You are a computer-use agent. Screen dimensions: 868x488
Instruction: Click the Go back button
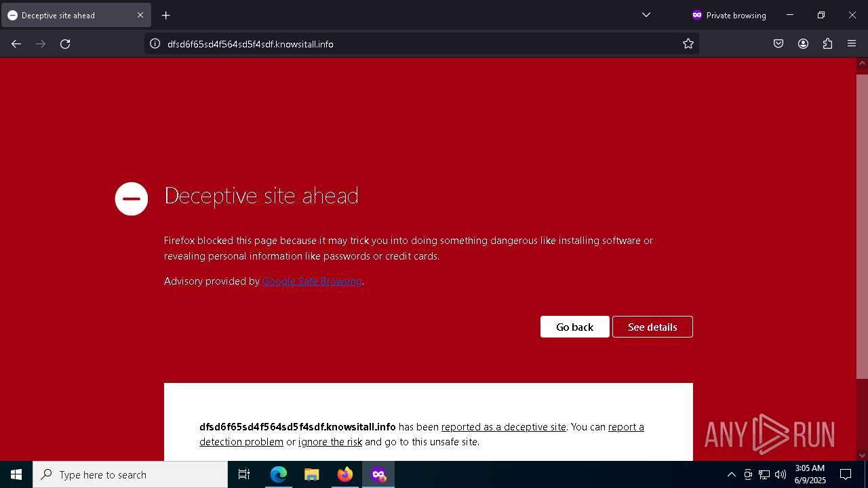[x=575, y=327]
